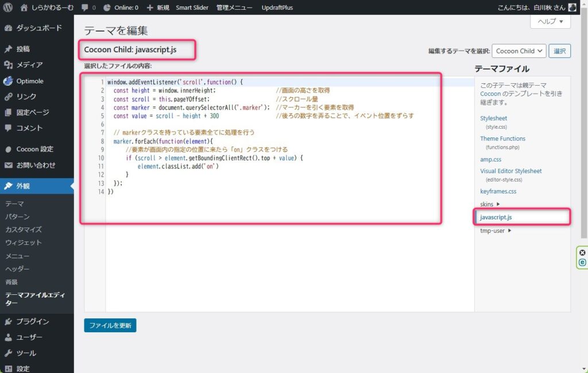The image size is (588, 373).
Task: Expand the skins folder
Action: pyautogui.click(x=490, y=204)
